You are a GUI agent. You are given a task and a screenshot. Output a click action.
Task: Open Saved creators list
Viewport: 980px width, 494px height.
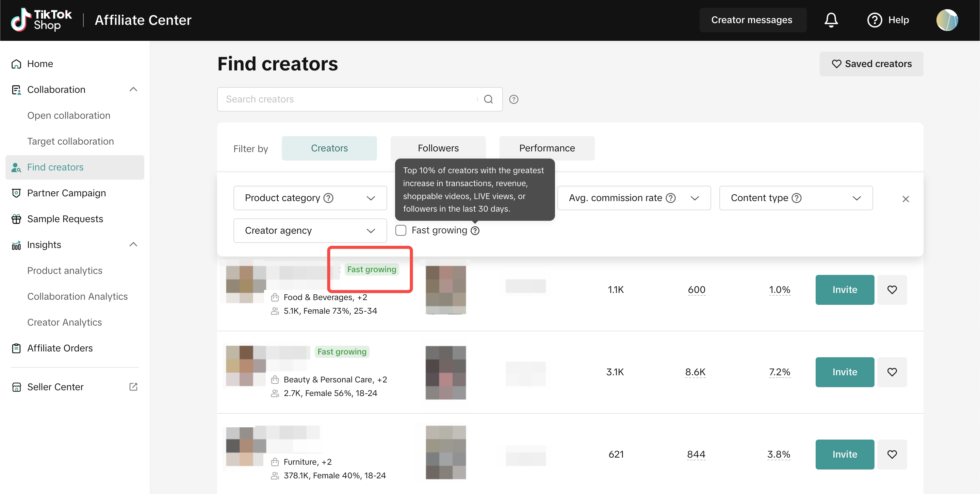(x=871, y=64)
